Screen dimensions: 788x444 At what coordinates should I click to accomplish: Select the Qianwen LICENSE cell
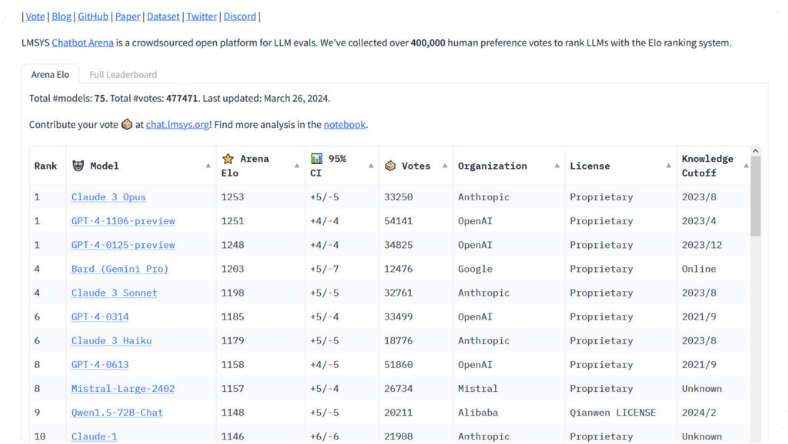click(x=621, y=412)
